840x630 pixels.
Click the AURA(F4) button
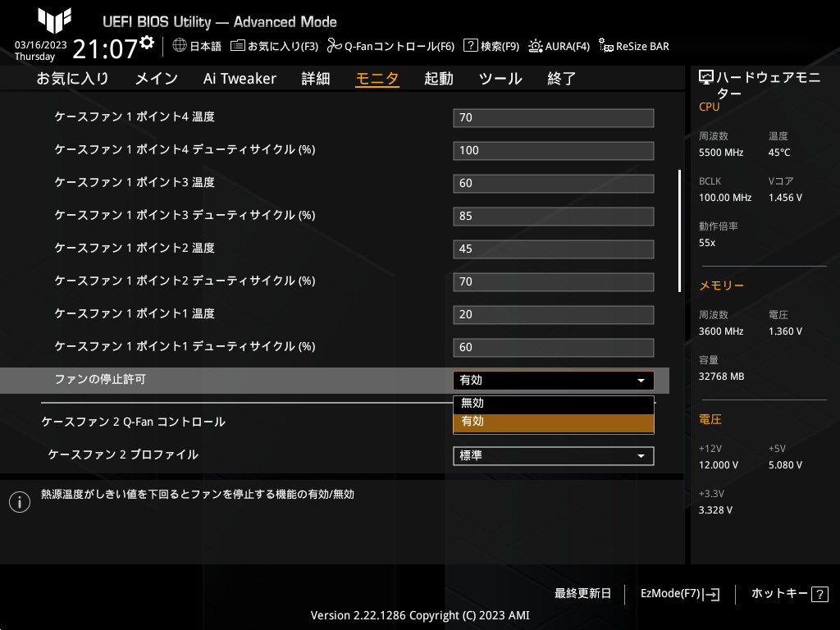[559, 46]
